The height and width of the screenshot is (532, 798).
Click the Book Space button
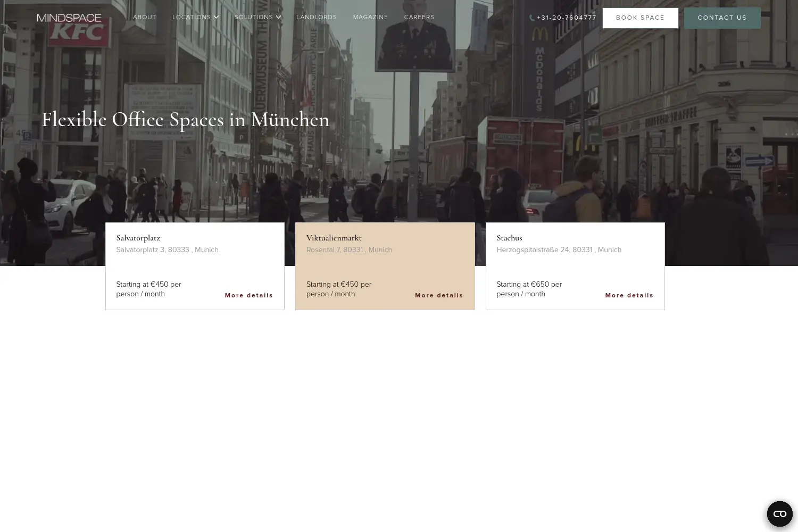tap(641, 18)
